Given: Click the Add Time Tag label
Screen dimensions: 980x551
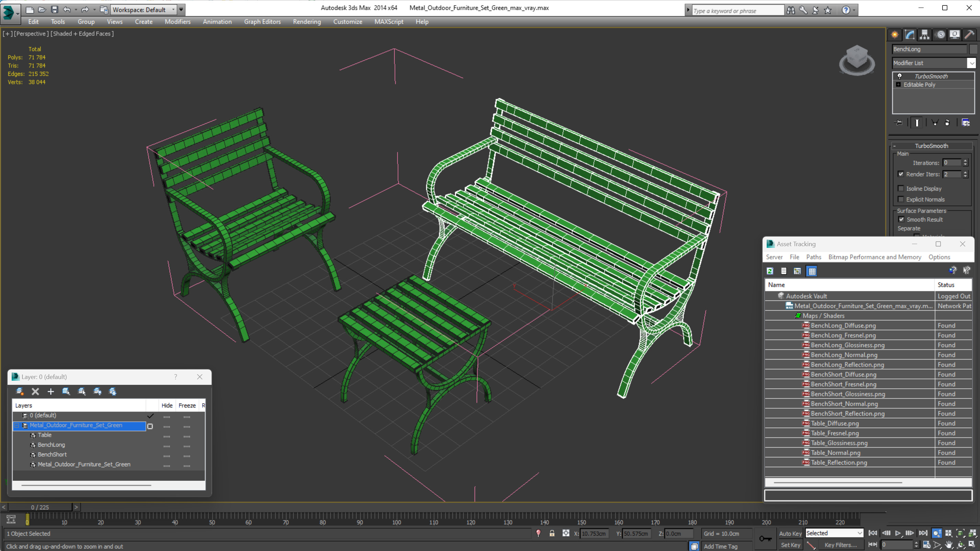Looking at the screenshot, I should [721, 546].
